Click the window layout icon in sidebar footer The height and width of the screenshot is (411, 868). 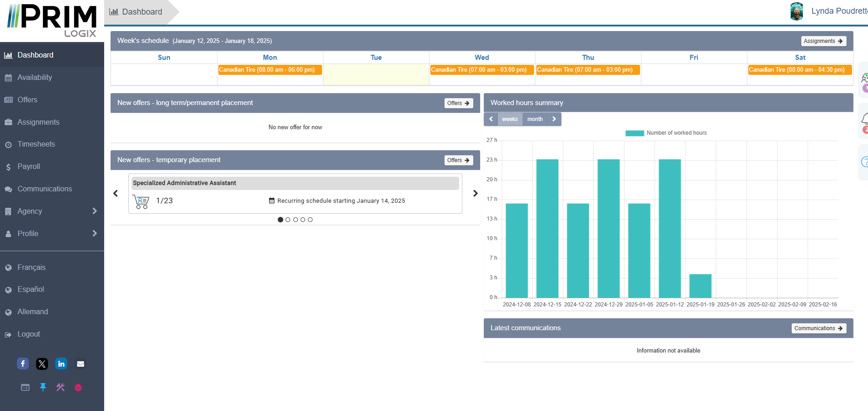pyautogui.click(x=25, y=387)
